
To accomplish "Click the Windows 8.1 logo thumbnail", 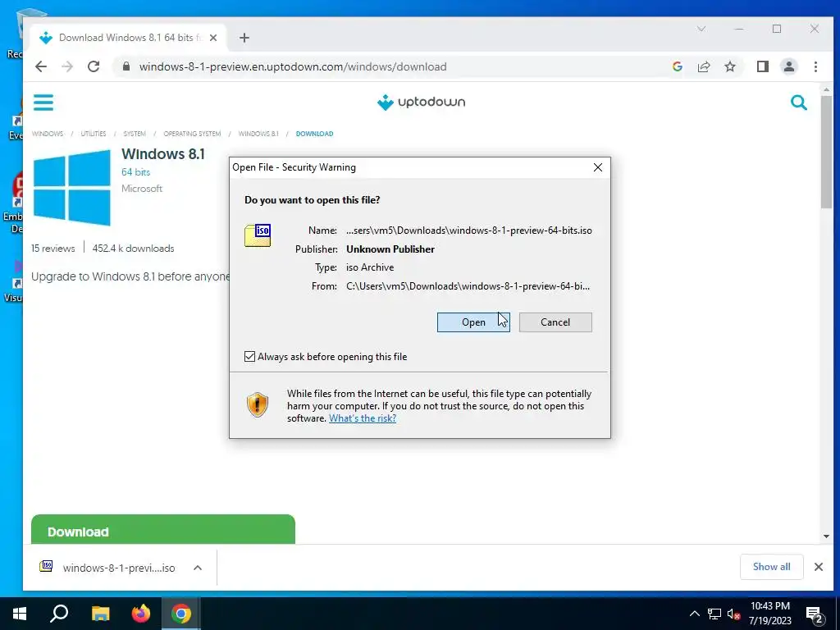I will coord(72,188).
